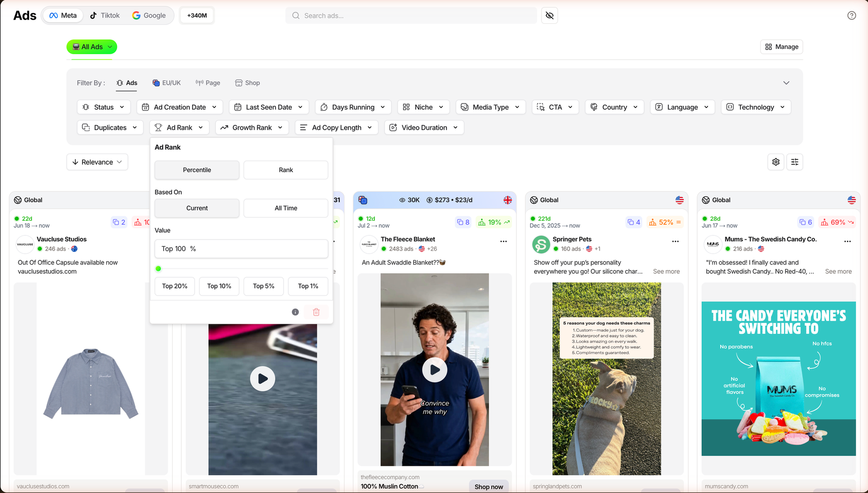Collapse the Filter By panel chevron
This screenshot has height=493, width=868.
(786, 83)
